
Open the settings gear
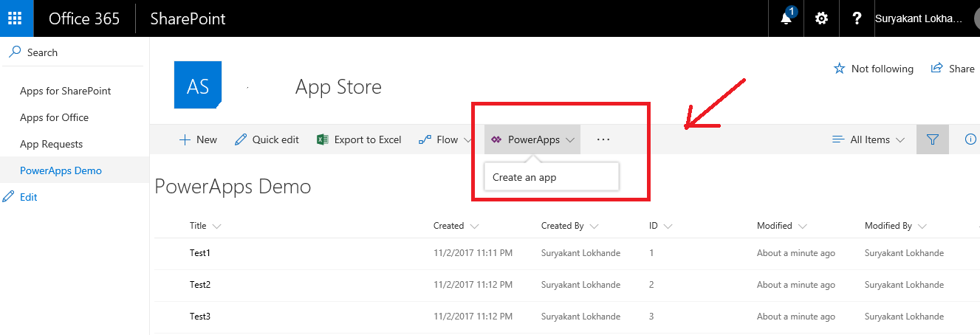pos(821,18)
